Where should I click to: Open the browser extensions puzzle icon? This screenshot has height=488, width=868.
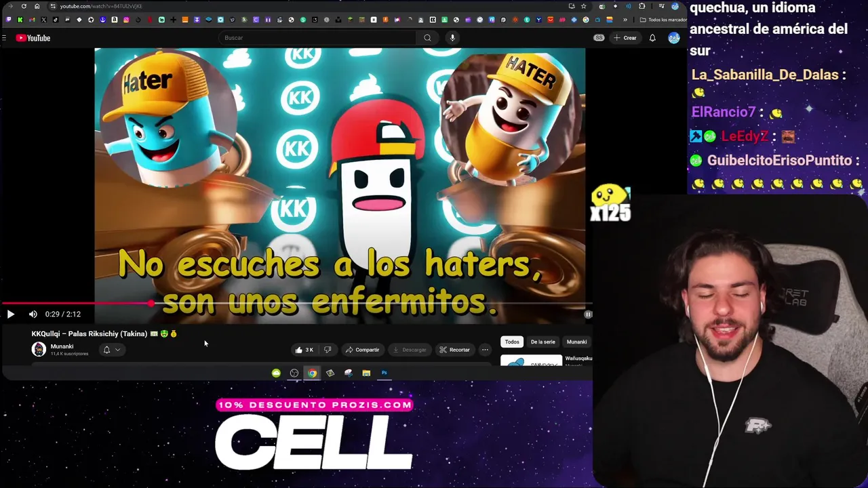pos(642,6)
